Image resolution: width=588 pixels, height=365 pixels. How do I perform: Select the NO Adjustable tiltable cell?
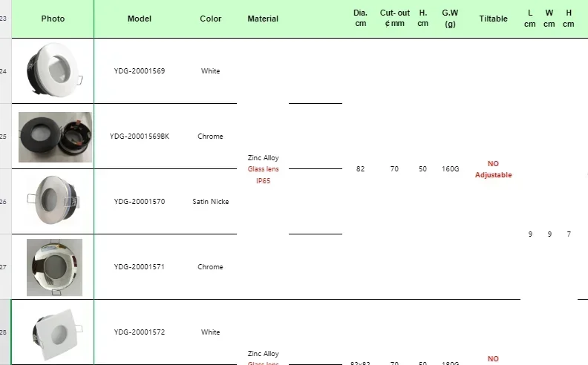pyautogui.click(x=493, y=168)
